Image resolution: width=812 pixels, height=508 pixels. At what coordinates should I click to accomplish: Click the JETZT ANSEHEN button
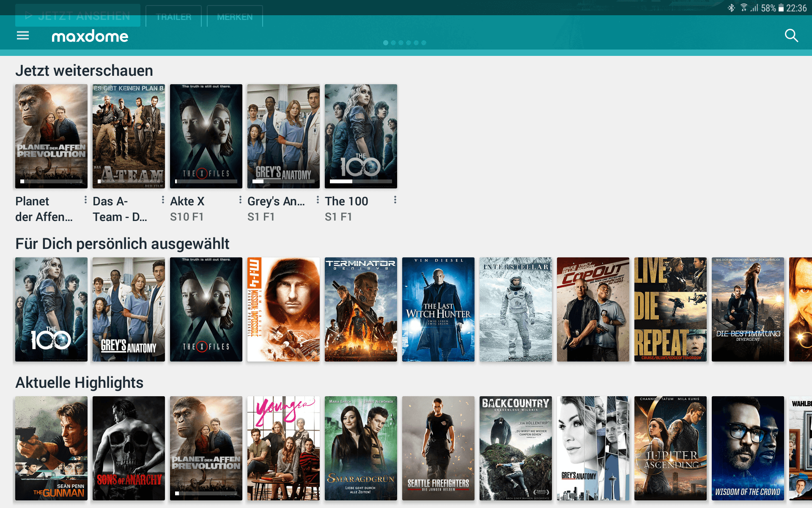tap(78, 16)
